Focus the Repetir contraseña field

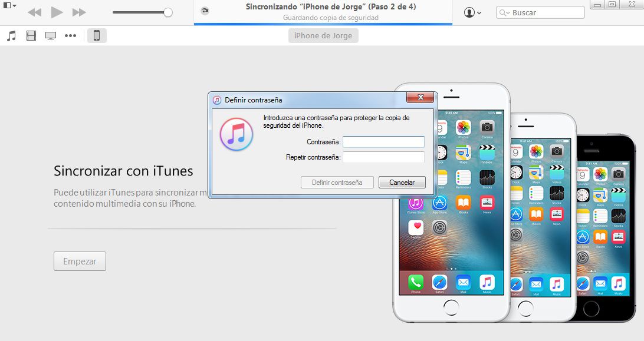[x=383, y=157]
